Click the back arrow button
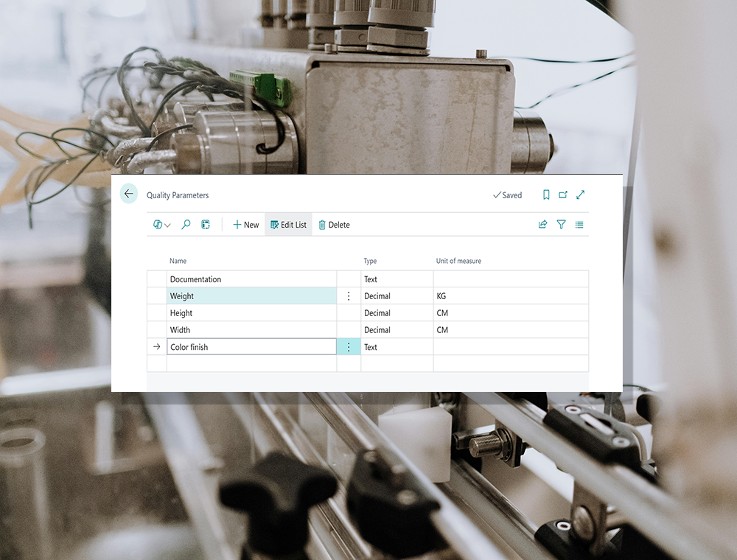The height and width of the screenshot is (560, 737). pos(129,194)
